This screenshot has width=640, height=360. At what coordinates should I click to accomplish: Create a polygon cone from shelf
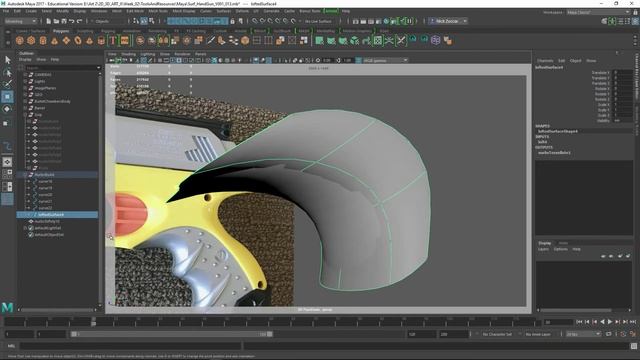pyautogui.click(x=54, y=40)
